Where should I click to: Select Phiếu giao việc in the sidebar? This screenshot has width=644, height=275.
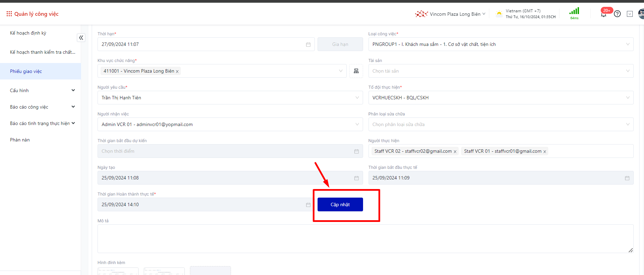click(x=40, y=71)
